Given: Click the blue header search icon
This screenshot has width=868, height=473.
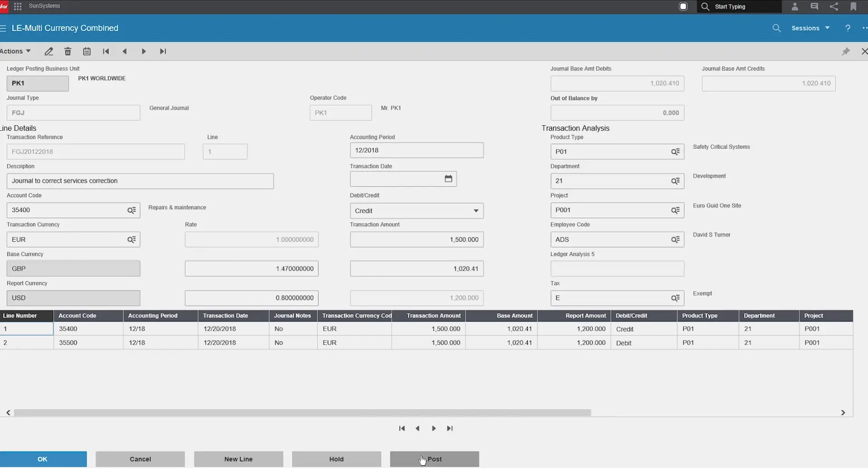Looking at the screenshot, I should tap(777, 28).
